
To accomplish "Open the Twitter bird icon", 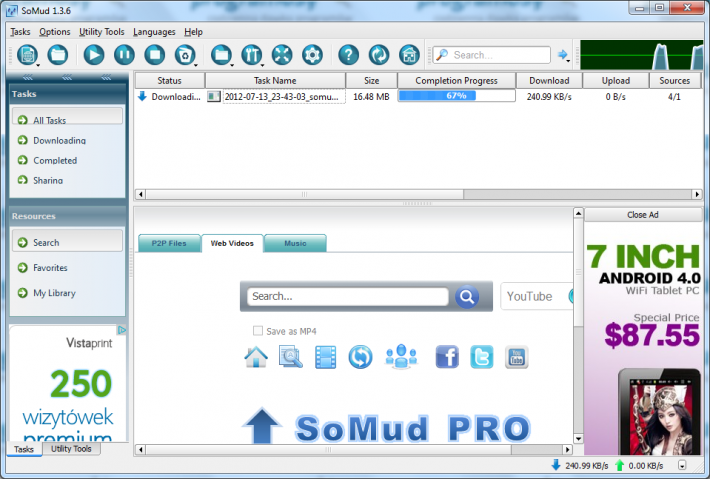I will (482, 357).
